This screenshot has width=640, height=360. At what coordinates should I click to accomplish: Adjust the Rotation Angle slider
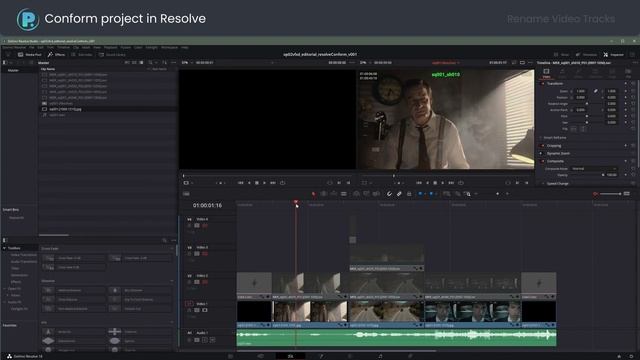[x=587, y=104]
